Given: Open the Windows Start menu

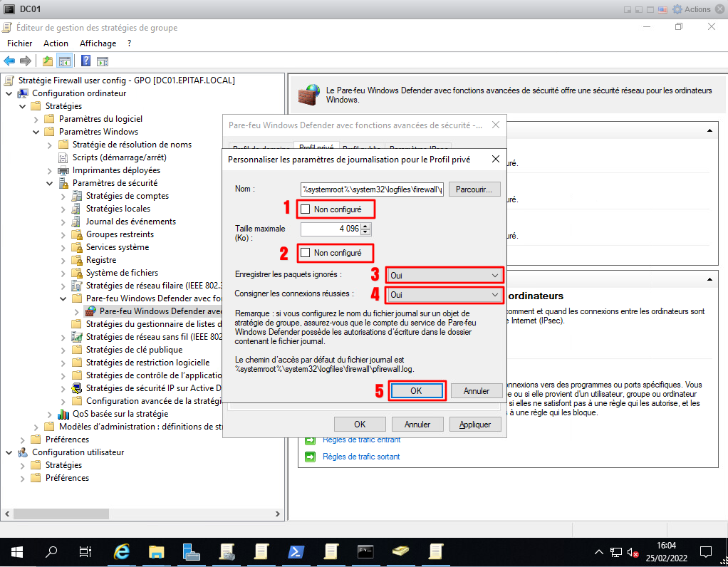Looking at the screenshot, I should pos(17,551).
